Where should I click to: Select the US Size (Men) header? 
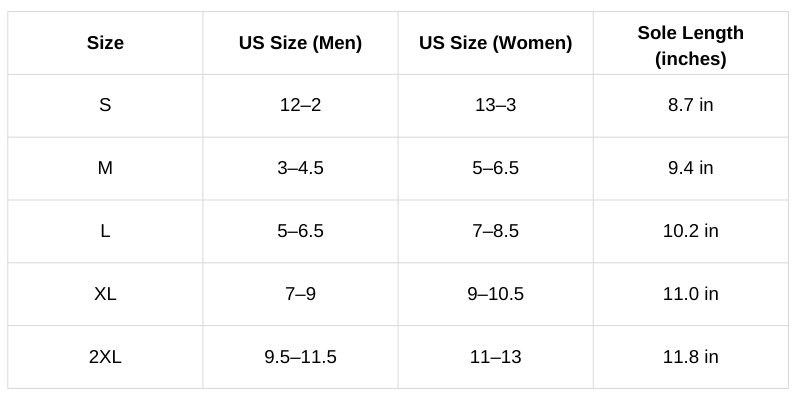pyautogui.click(x=300, y=43)
